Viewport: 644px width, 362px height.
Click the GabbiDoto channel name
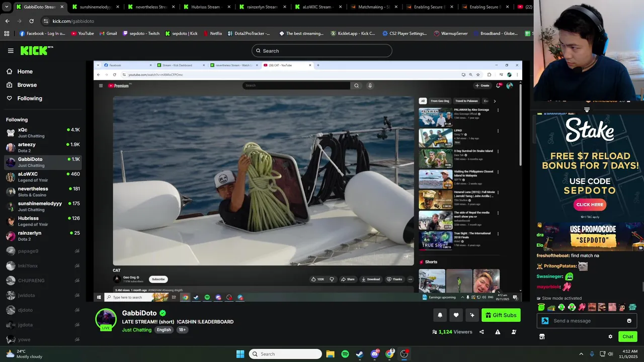coord(139,313)
